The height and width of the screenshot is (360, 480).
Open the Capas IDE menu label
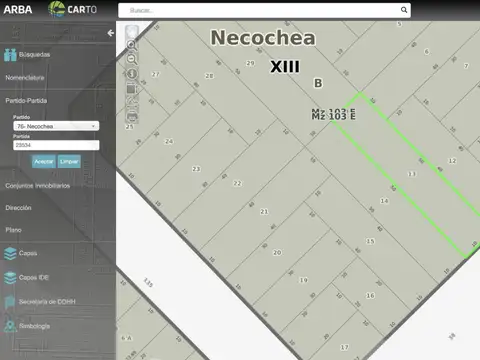(34, 278)
